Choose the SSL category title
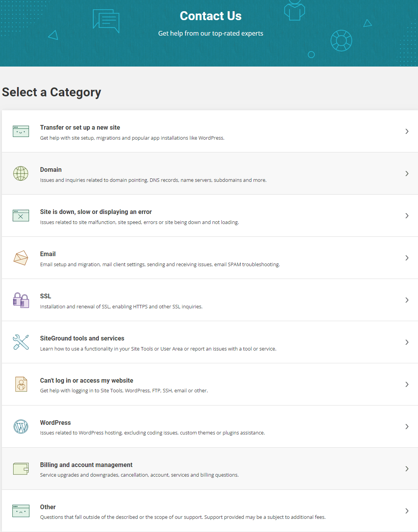The image size is (418, 532). click(x=46, y=296)
